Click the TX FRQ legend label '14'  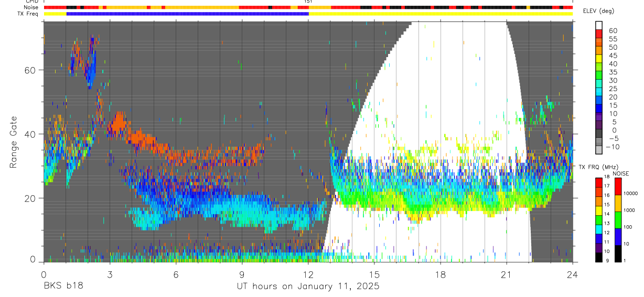click(606, 214)
